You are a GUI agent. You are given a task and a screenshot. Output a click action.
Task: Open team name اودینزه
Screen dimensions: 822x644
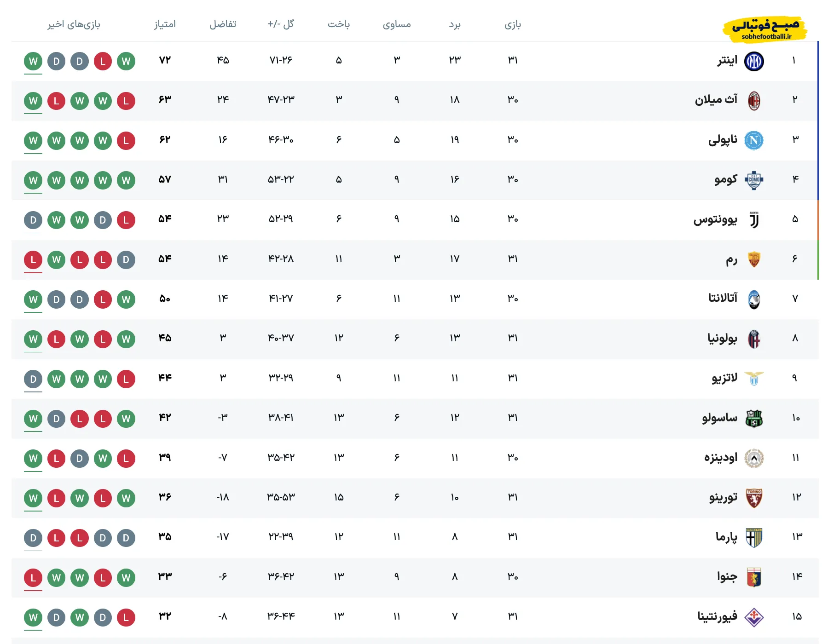click(x=721, y=457)
